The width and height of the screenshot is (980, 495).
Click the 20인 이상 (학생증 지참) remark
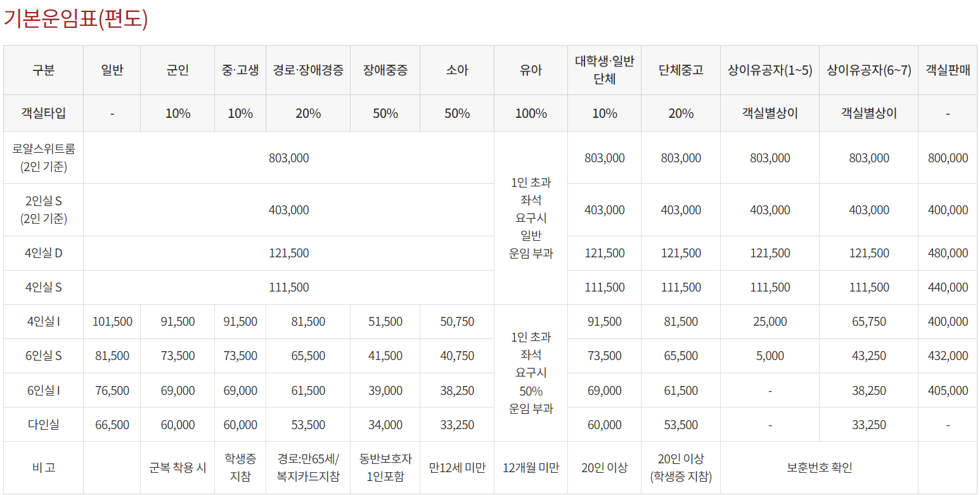681,468
